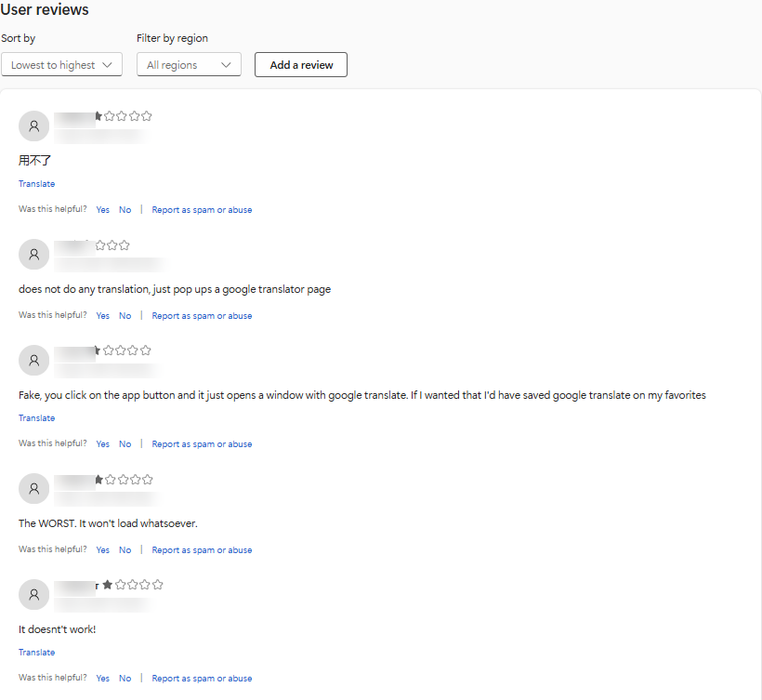Click avatar icon of "It doesnt't work!" review

(x=34, y=595)
